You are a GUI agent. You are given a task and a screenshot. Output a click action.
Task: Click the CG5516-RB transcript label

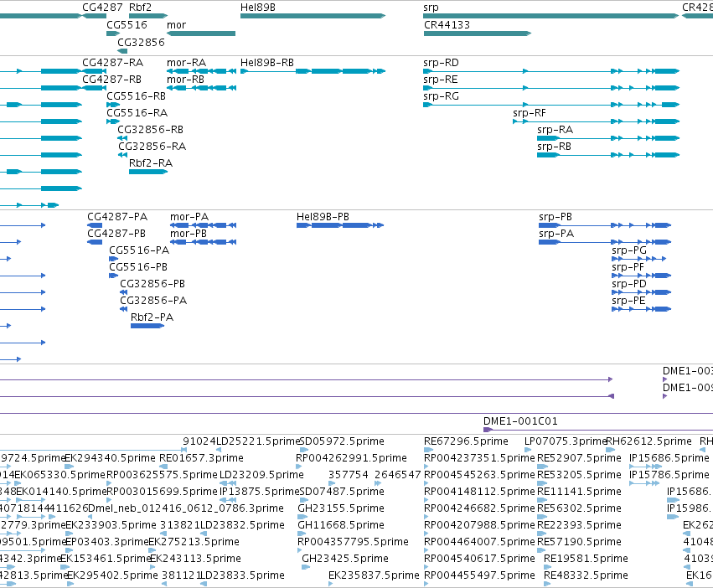(136, 96)
